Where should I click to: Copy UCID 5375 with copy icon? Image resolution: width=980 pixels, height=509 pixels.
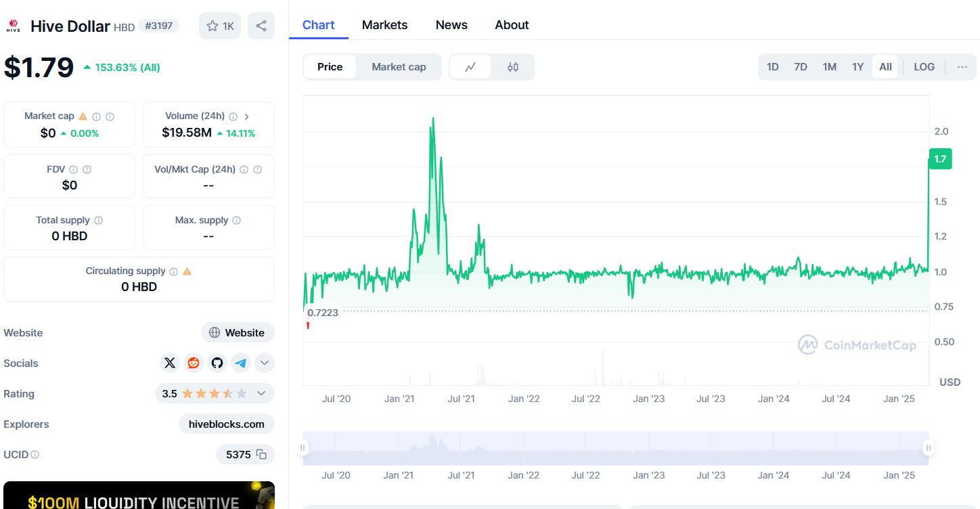[261, 454]
